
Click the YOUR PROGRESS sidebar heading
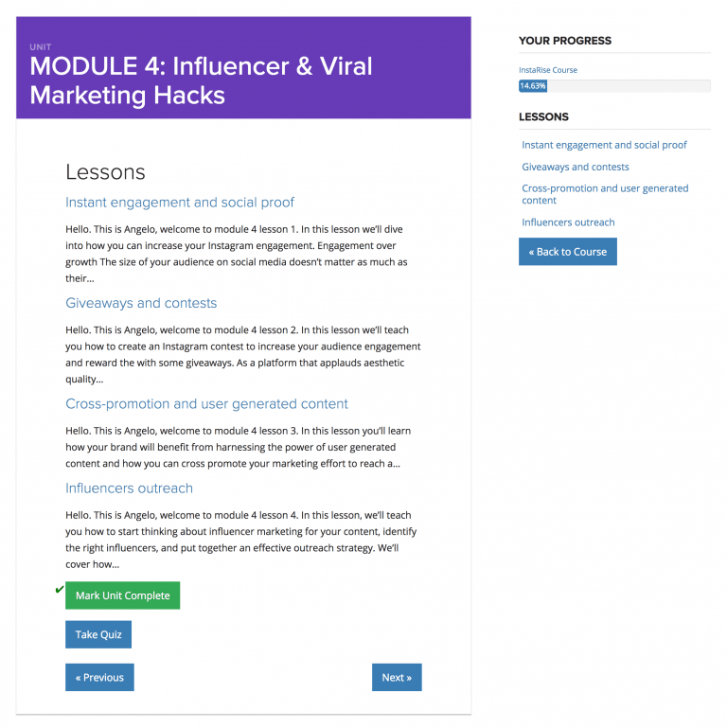click(x=565, y=41)
